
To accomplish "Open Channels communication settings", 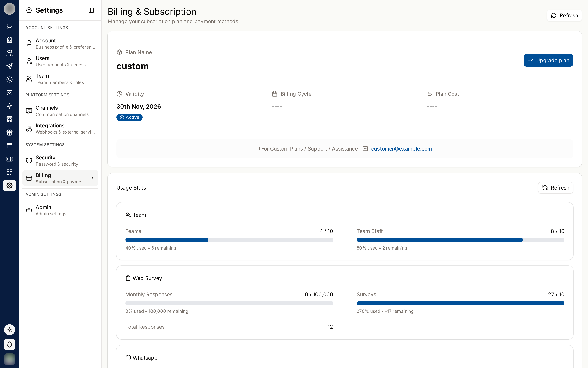I will point(60,111).
